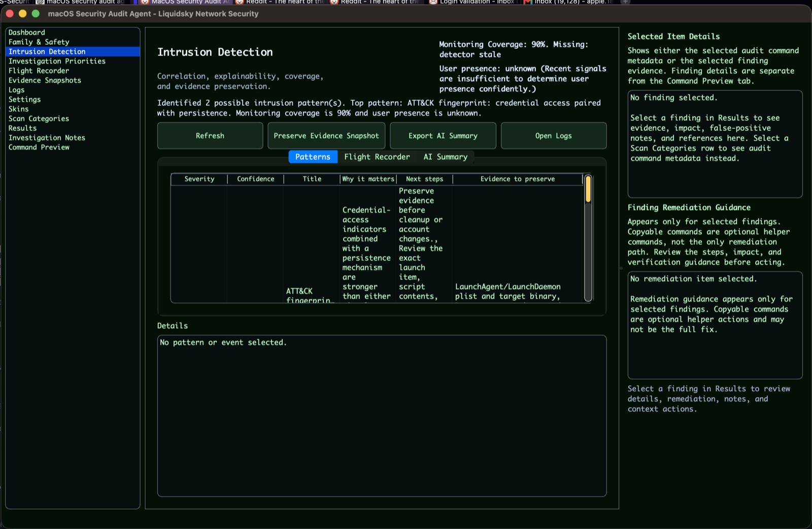Click 'Evidence to preserve' column header
This screenshot has height=529, width=812.
pos(518,179)
